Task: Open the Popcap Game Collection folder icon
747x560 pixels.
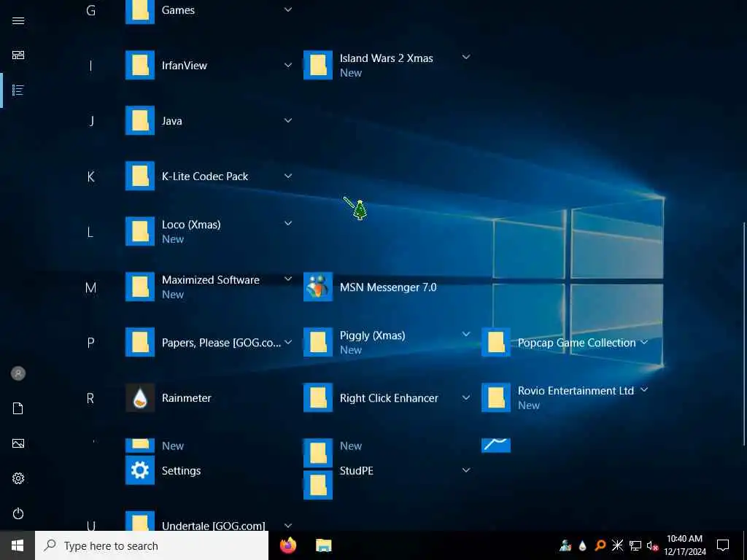Action: (496, 342)
